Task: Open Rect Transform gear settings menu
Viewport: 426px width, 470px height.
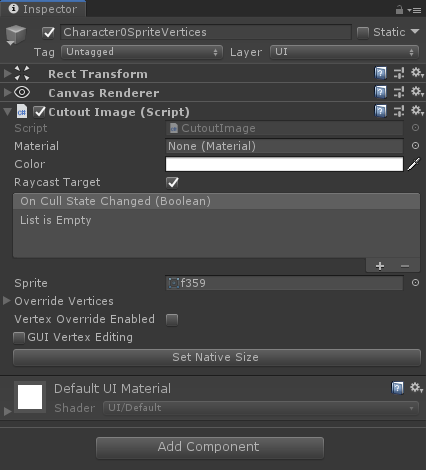Action: (417, 73)
